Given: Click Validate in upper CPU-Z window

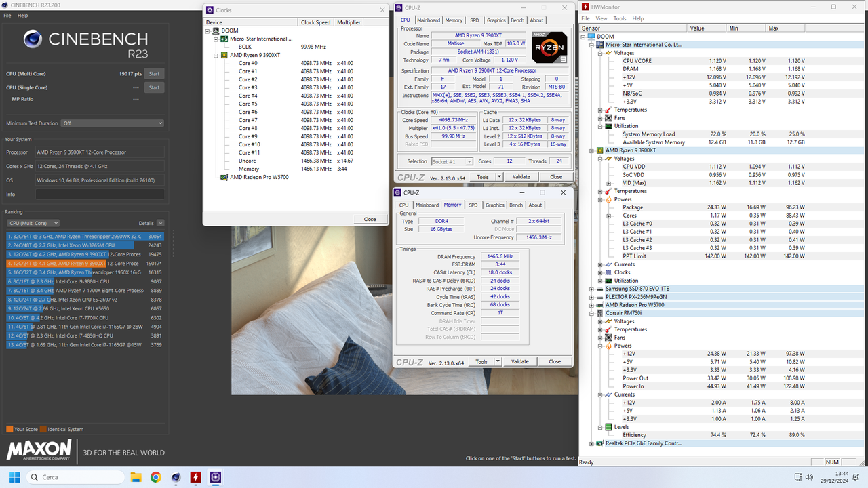Looking at the screenshot, I should (521, 177).
